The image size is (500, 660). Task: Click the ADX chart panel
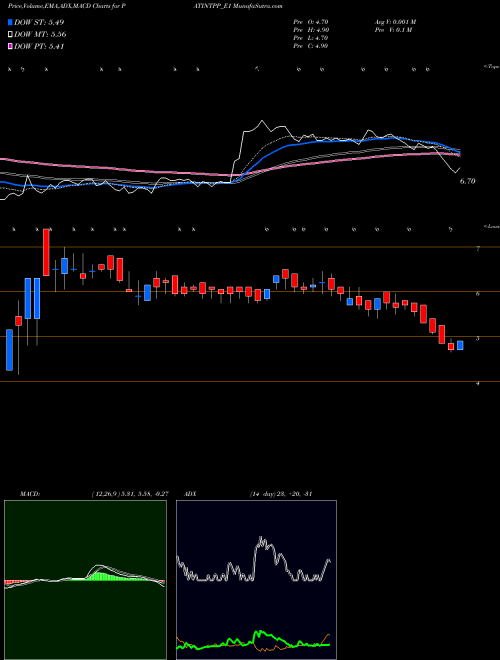[256, 580]
